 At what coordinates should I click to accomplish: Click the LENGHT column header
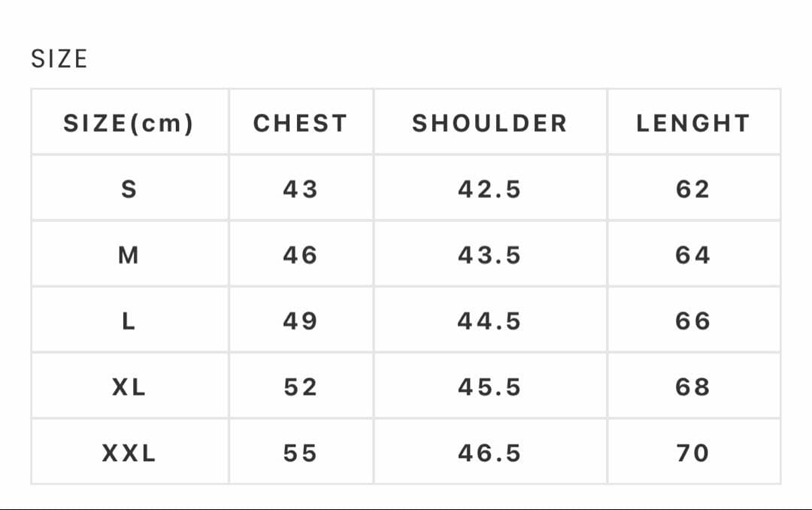(692, 123)
